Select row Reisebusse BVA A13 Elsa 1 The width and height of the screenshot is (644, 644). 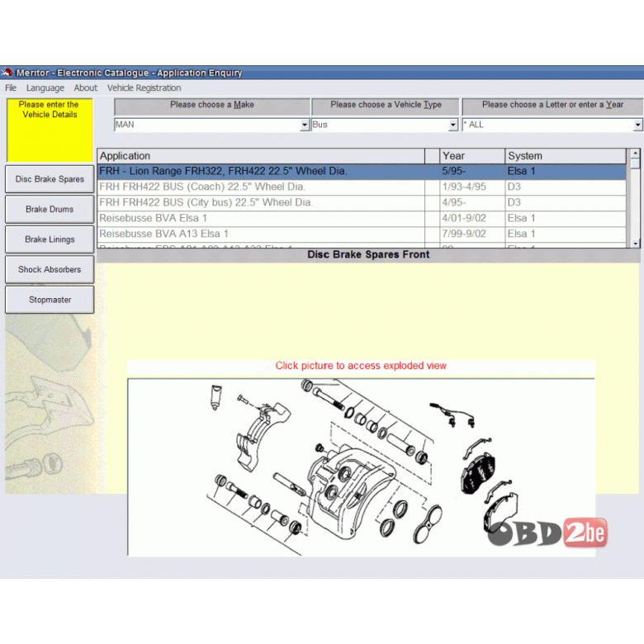point(362,234)
